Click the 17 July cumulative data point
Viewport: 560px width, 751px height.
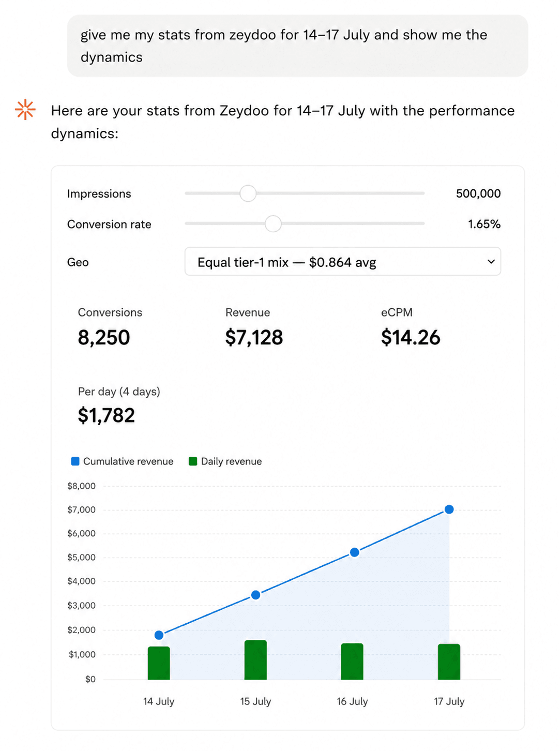pos(449,509)
